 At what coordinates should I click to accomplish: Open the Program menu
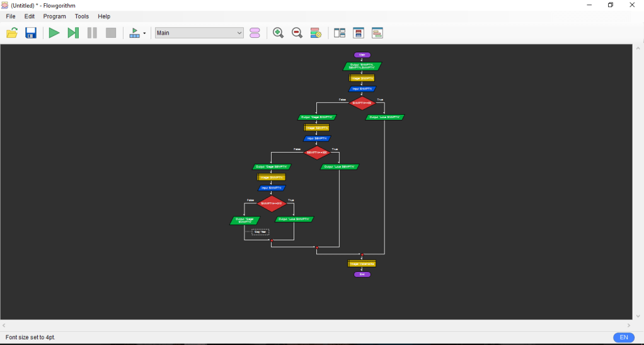click(54, 16)
